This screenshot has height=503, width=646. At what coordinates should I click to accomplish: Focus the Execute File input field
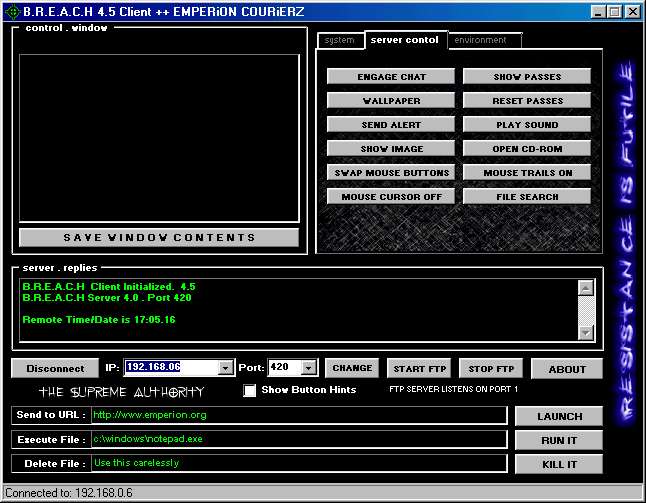click(298, 439)
